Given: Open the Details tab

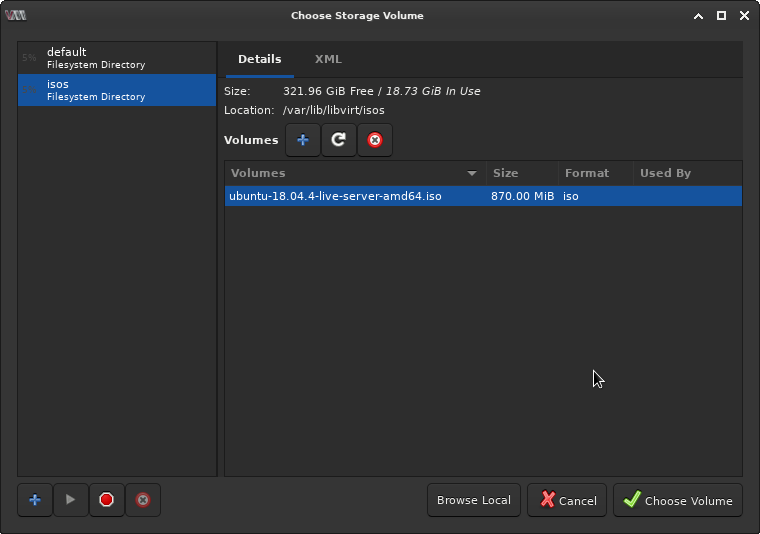Looking at the screenshot, I should pos(259,60).
